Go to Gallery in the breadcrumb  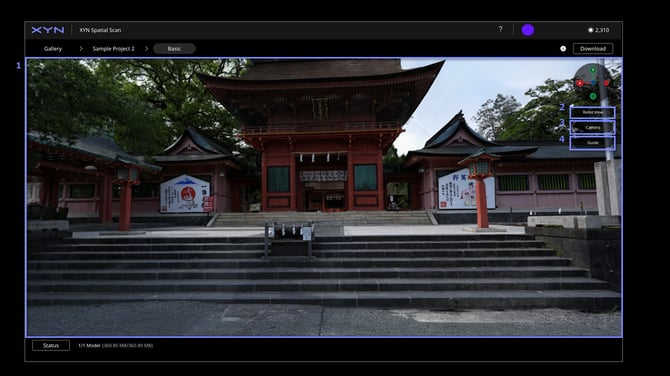tap(53, 49)
